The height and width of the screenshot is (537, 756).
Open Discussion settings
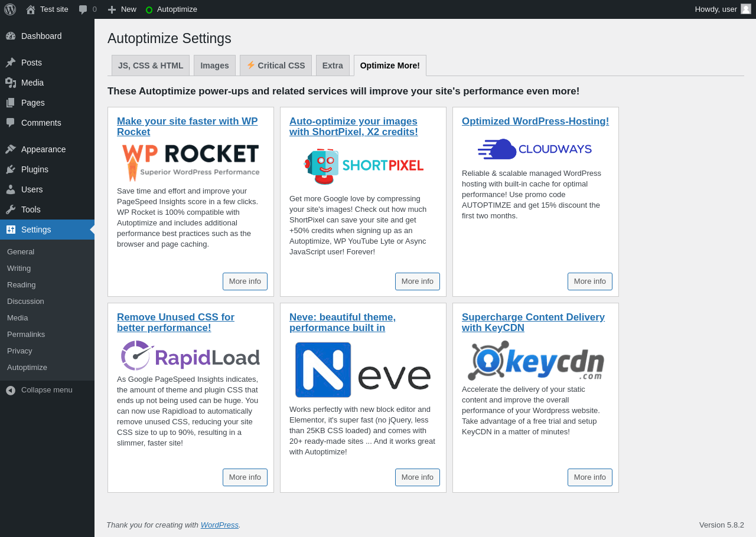(47, 302)
